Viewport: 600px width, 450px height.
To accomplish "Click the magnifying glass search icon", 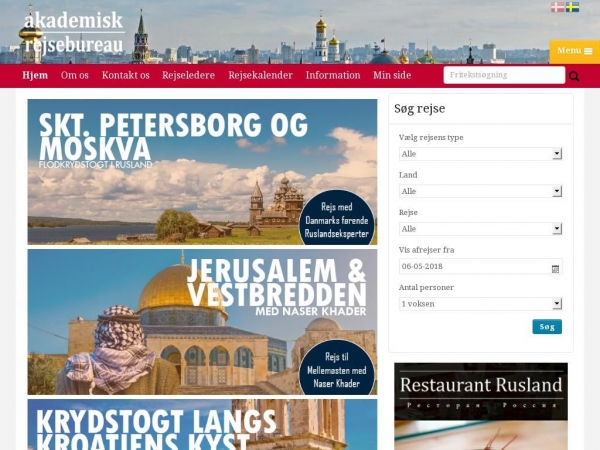I will coord(574,76).
